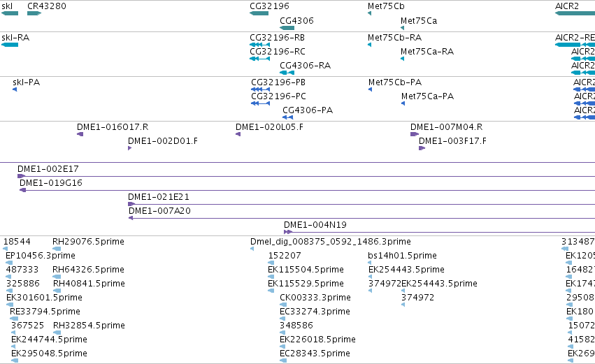Open the EK115529.5prime EST
Viewport: 595px width, 364px height.
tap(271, 291)
